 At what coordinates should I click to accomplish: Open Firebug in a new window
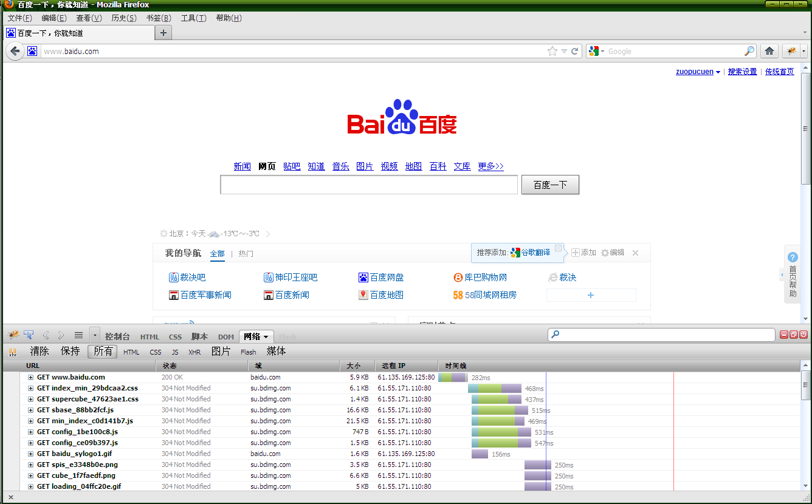pyautogui.click(x=794, y=335)
